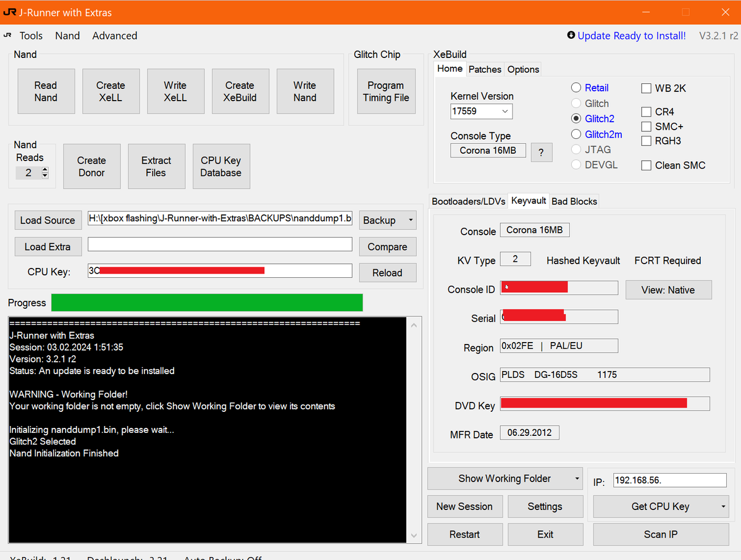Enable the SMC+ checkbox
This screenshot has width=741, height=560.
coord(646,127)
